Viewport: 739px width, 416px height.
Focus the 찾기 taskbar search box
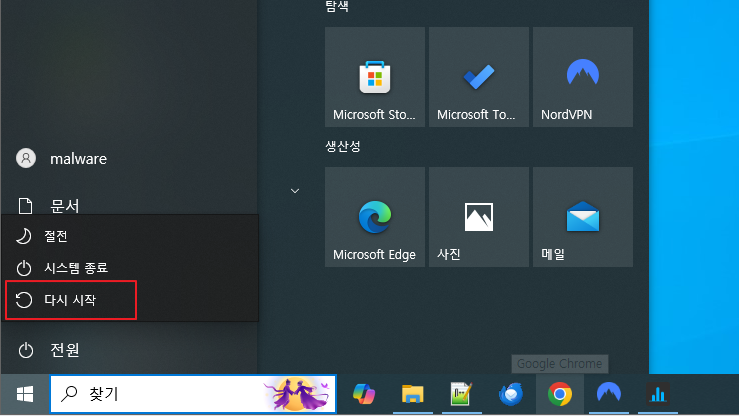pos(193,394)
